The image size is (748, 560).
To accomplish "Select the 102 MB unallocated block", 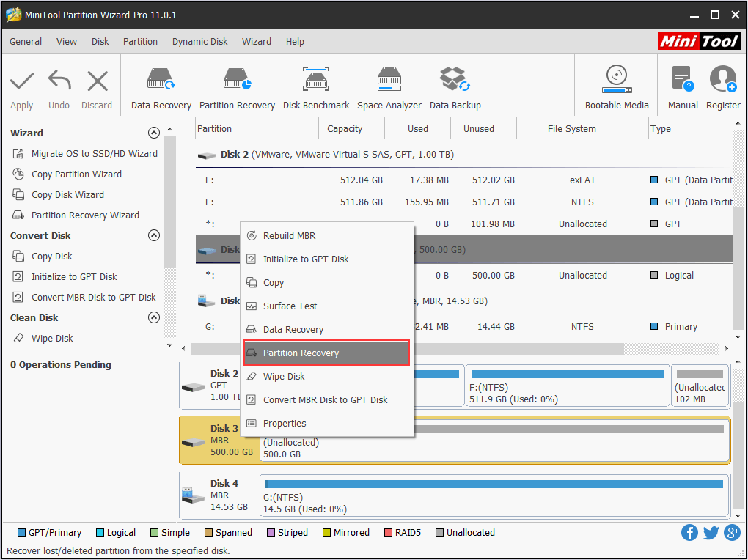I will point(700,386).
